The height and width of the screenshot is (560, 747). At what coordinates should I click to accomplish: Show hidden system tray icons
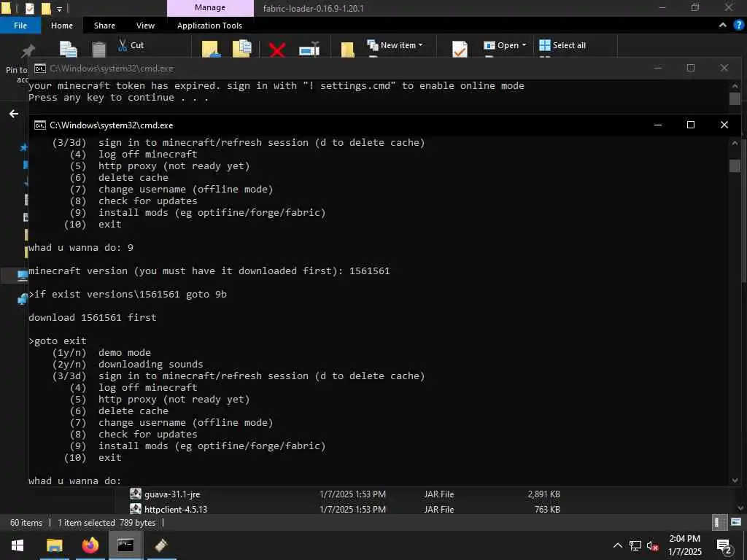point(617,545)
